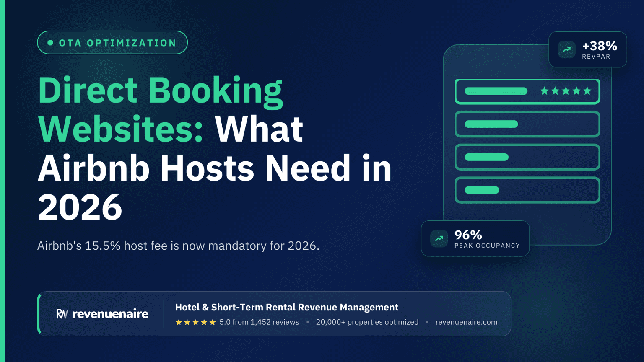644x362 pixels.
Task: Click the second listing row in the mockup
Action: coord(527,124)
